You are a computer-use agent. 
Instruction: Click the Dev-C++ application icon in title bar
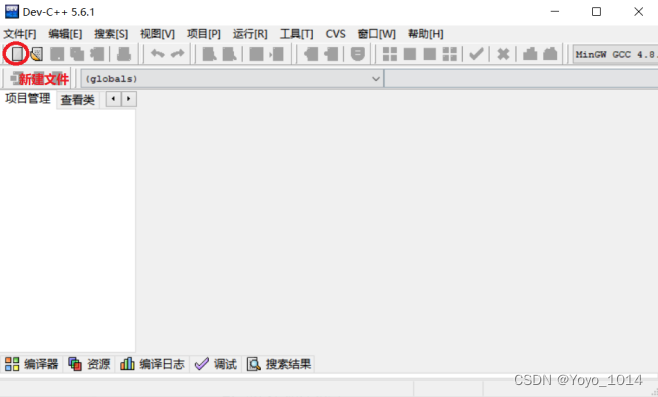12,12
